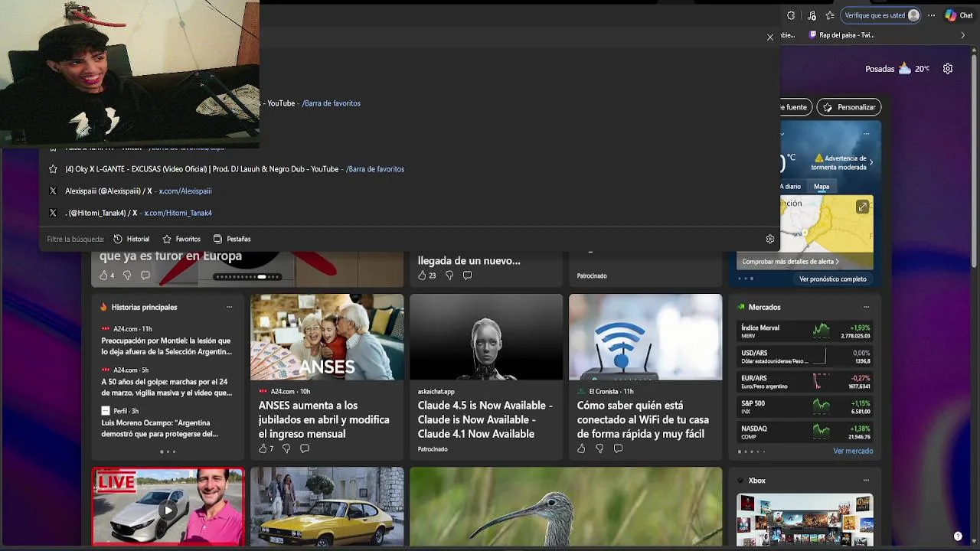Open Xbox card three-dots menu

pyautogui.click(x=866, y=481)
